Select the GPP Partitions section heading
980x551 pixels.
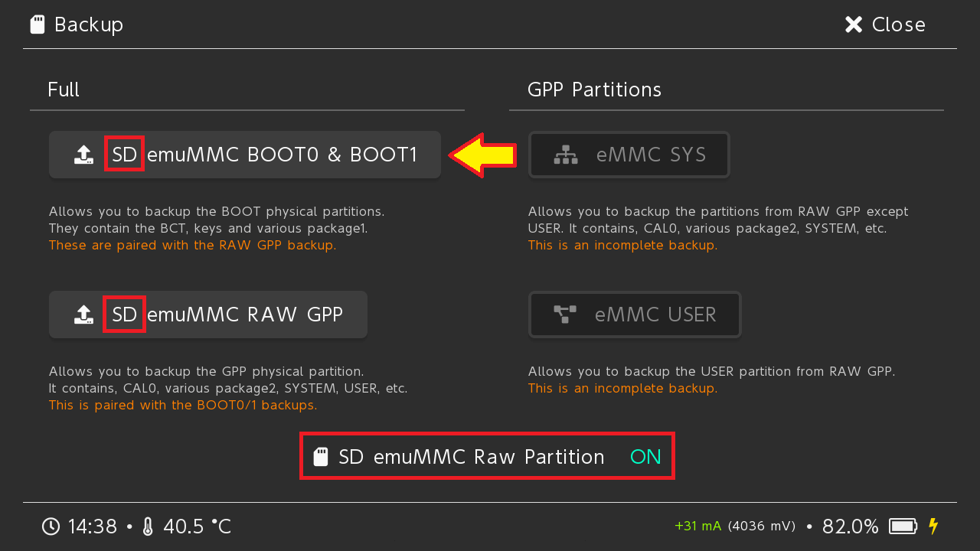(594, 90)
